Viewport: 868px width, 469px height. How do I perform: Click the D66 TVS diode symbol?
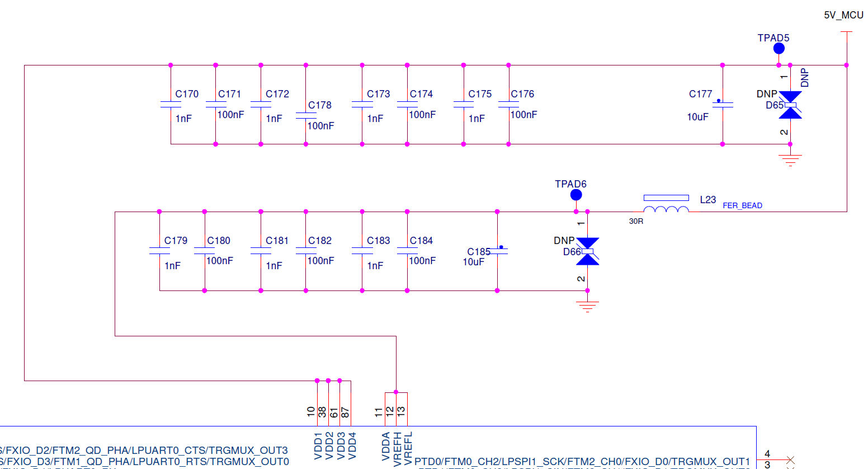[x=587, y=252]
